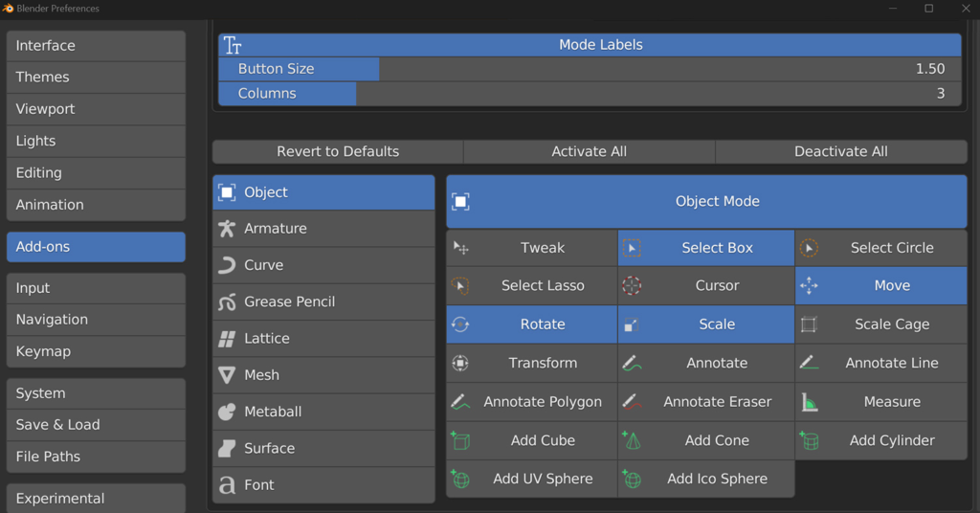Switch to the Themes preferences tab

(96, 78)
